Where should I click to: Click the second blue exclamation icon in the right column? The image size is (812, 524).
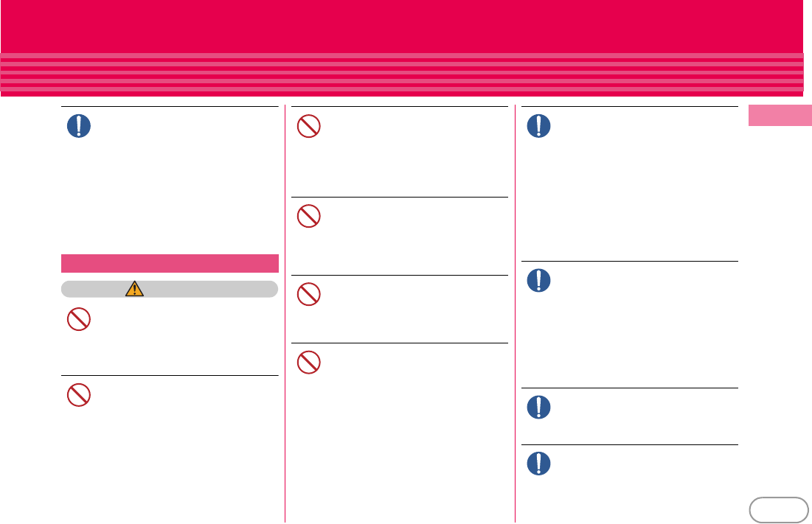538,280
